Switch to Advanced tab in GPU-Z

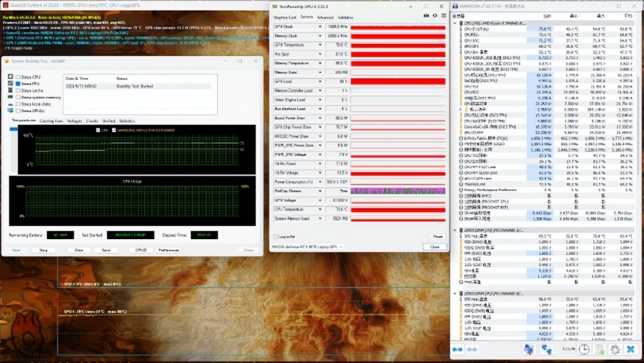click(325, 17)
